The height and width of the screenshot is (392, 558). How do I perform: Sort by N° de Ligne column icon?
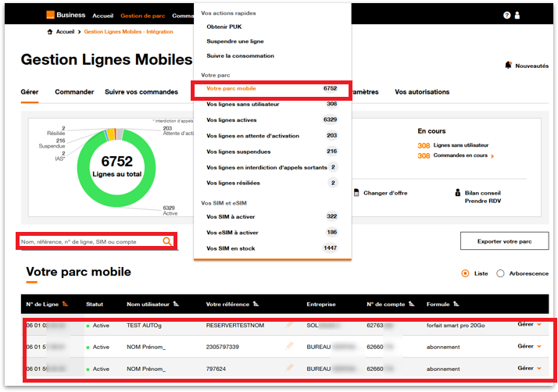tap(66, 304)
